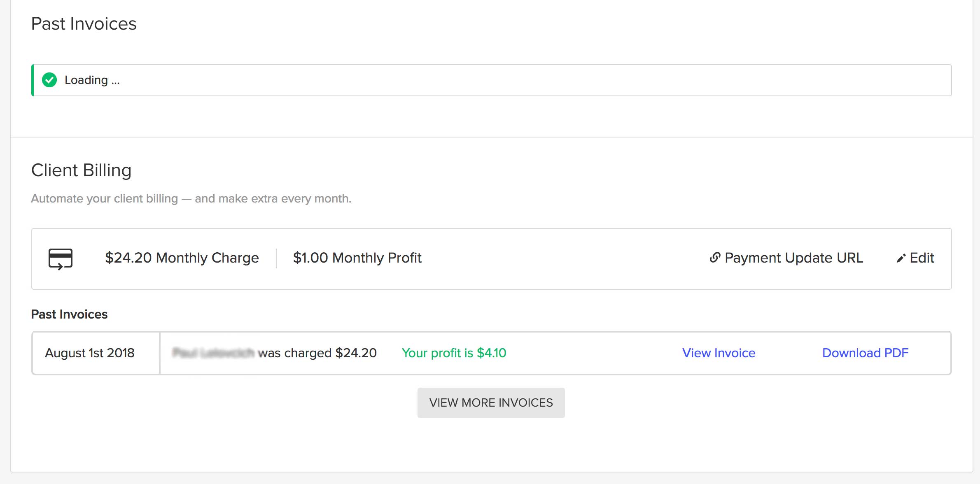
Task: Click the credit card billing icon
Action: (61, 259)
